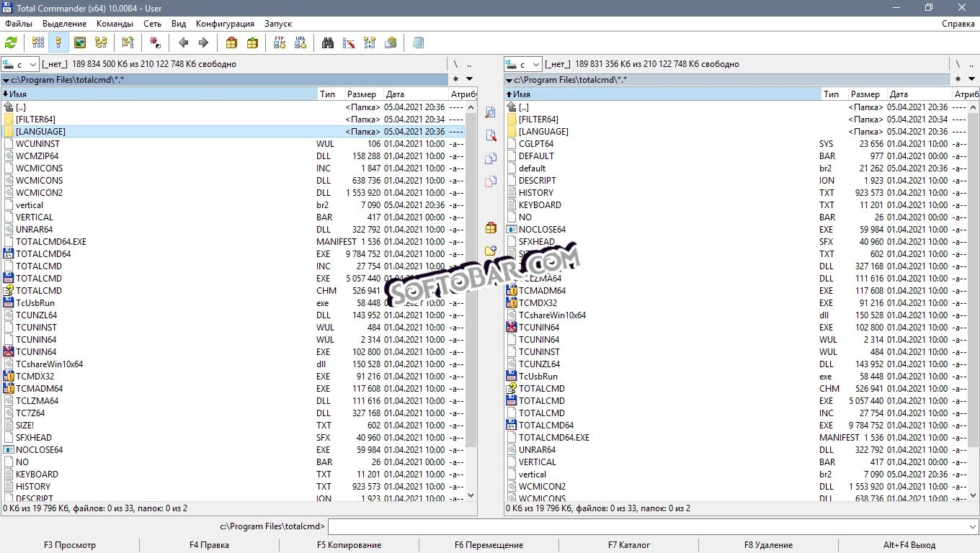Click the toolbar Unpack files box icon
This screenshot has height=553, width=980.
[252, 42]
